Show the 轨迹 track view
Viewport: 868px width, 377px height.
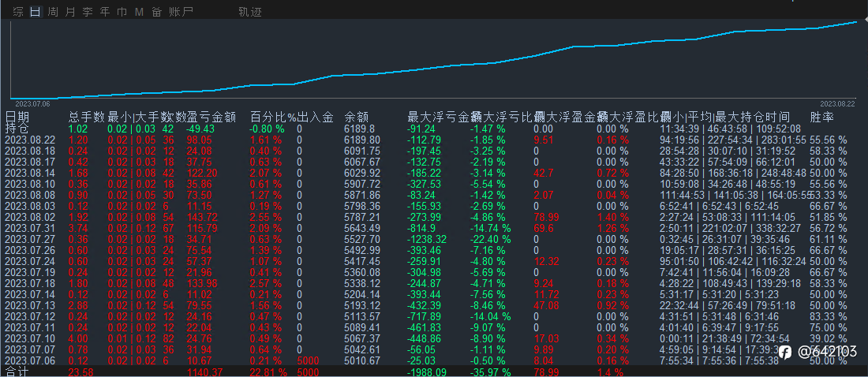pos(249,12)
